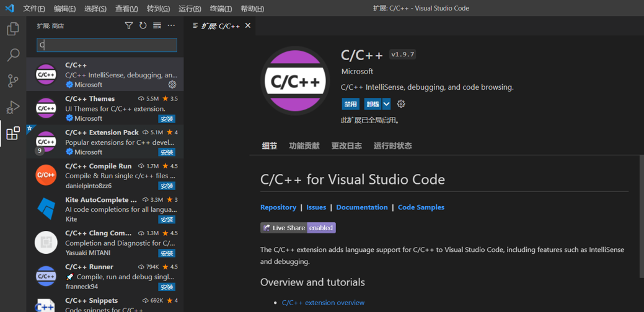The width and height of the screenshot is (644, 312).
Task: Open manage gear in C/C++ details header
Action: point(401,104)
